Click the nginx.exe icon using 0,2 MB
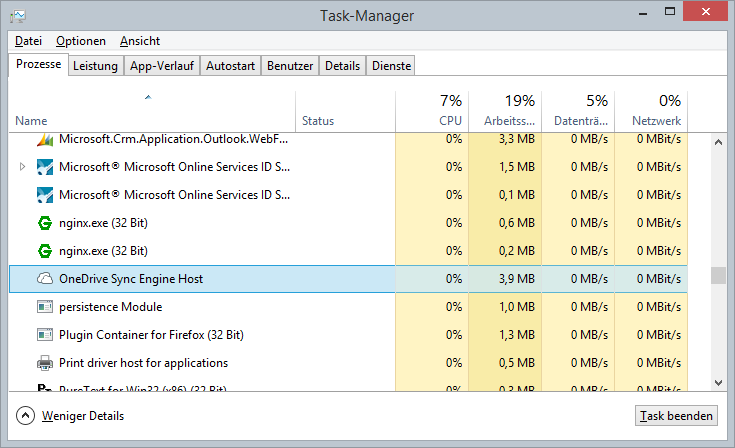Image resolution: width=735 pixels, height=448 pixels. (45, 251)
